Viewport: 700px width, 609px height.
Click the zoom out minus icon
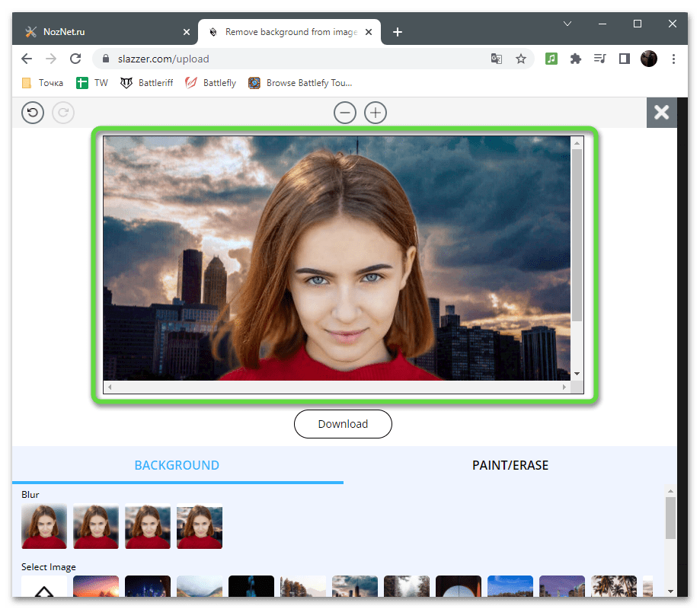pos(345,113)
